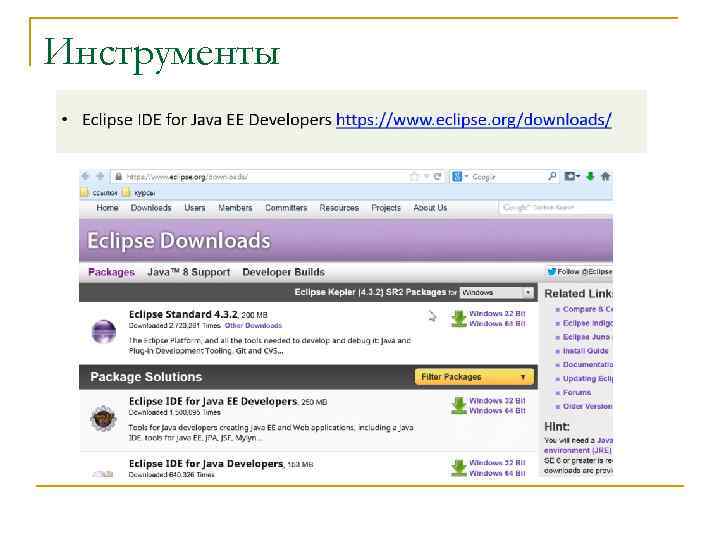Select the Developer Builds tab
The height and width of the screenshot is (540, 720).
(283, 272)
